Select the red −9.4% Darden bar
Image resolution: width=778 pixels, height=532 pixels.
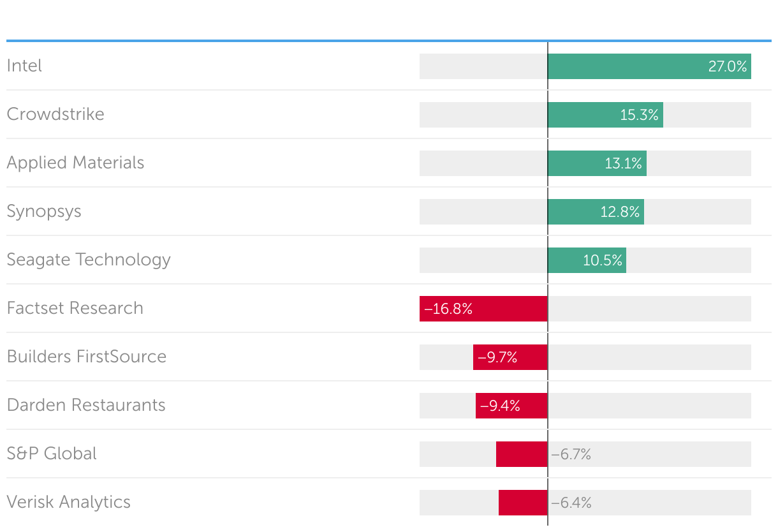click(x=511, y=406)
